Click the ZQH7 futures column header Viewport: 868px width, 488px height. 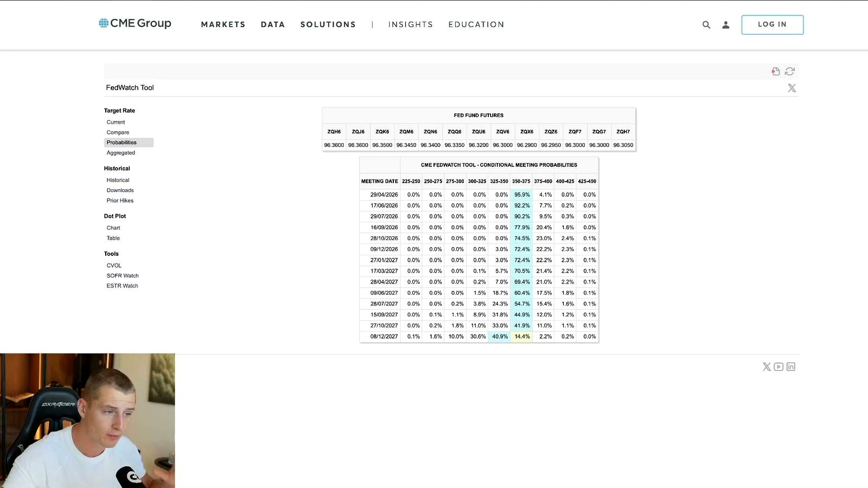click(623, 132)
